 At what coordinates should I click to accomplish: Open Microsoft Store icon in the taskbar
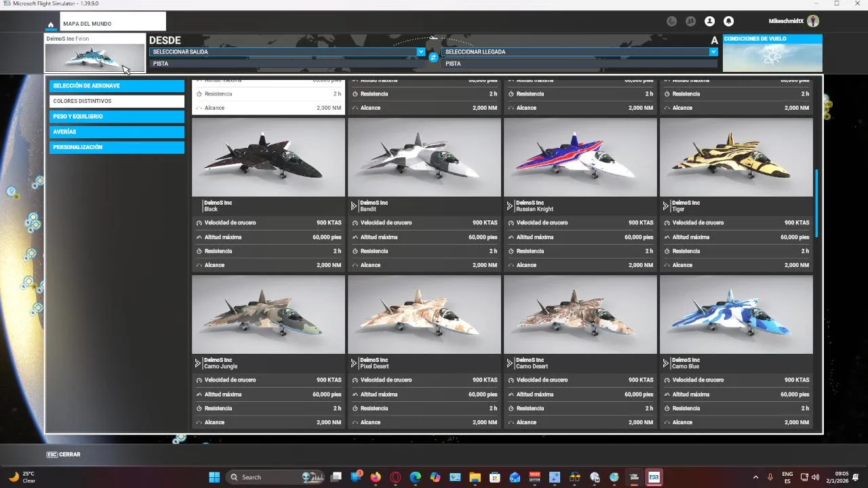(494, 477)
